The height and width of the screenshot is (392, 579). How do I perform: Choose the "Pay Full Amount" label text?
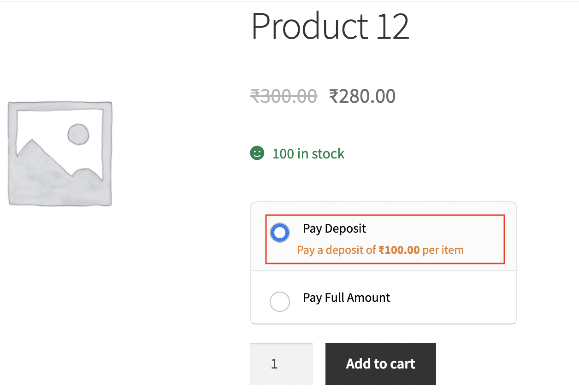[x=347, y=298]
